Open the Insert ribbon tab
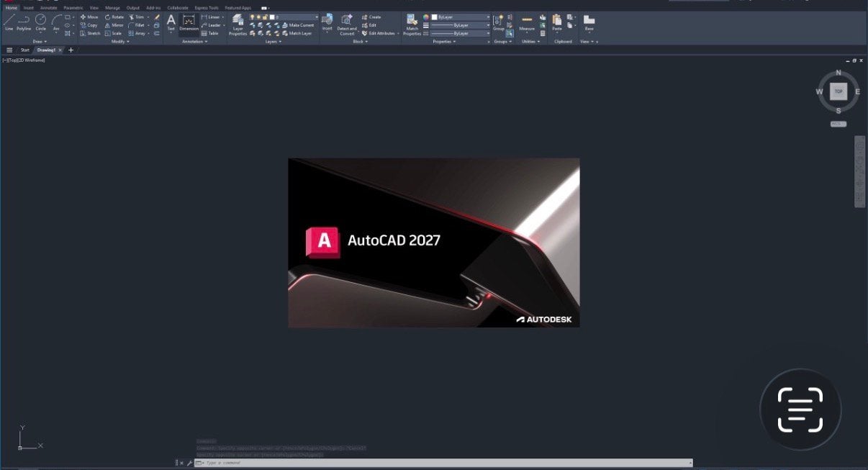This screenshot has height=470, width=868. coord(28,7)
